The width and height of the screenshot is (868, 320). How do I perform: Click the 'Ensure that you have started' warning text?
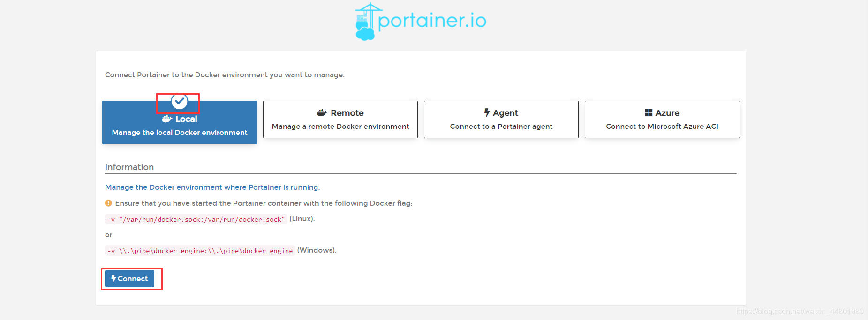[264, 203]
